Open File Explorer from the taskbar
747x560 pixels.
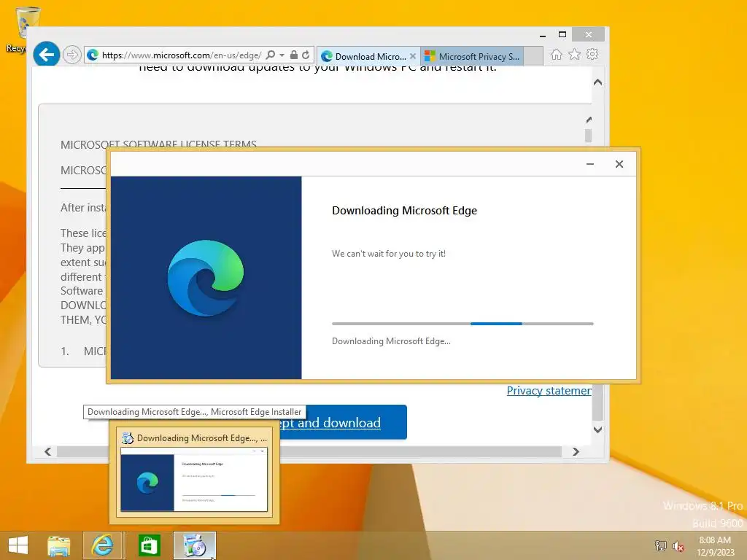58,545
